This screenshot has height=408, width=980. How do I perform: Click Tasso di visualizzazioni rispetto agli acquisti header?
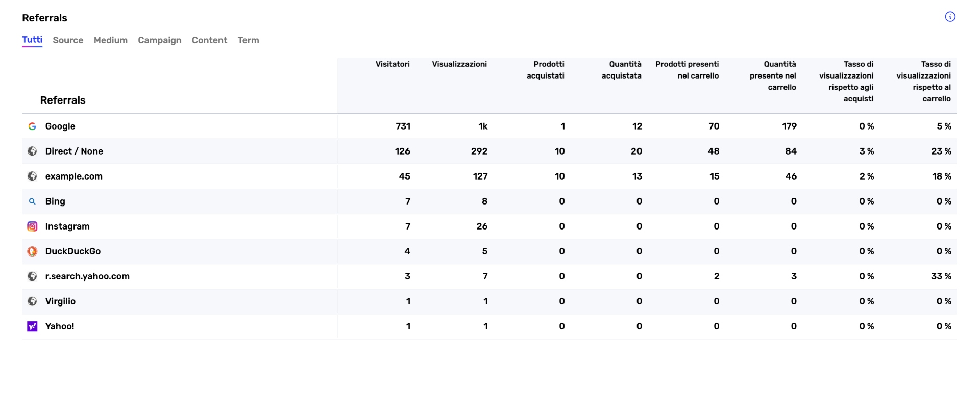[x=846, y=81]
